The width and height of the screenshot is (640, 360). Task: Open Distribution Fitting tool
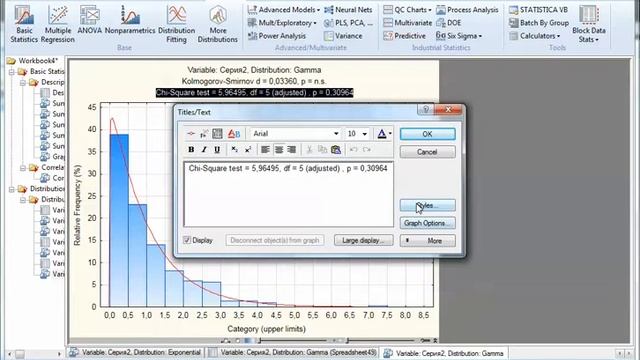pyautogui.click(x=176, y=24)
